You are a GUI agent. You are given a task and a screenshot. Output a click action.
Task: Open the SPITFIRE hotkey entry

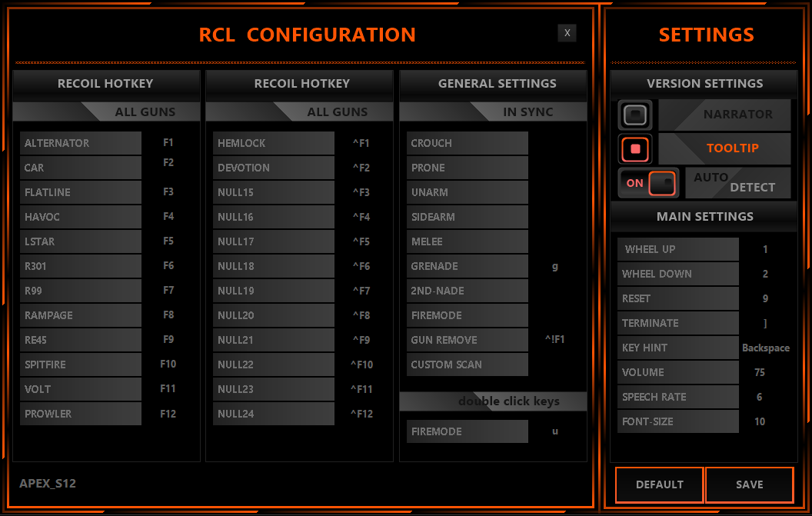tap(80, 365)
